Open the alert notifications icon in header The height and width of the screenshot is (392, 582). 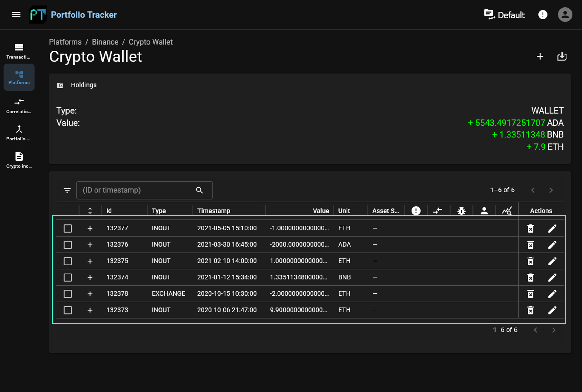coord(543,15)
